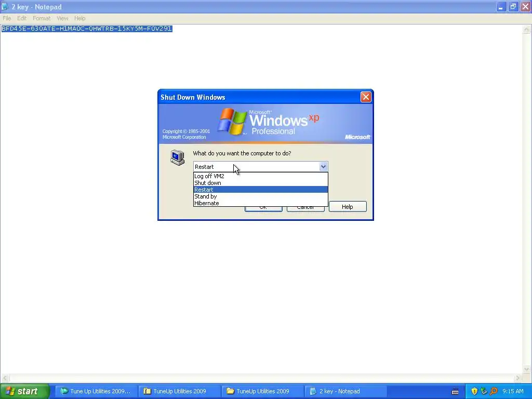Collapse the shutdown action combo box arrow
Image resolution: width=532 pixels, height=399 pixels.
(323, 167)
